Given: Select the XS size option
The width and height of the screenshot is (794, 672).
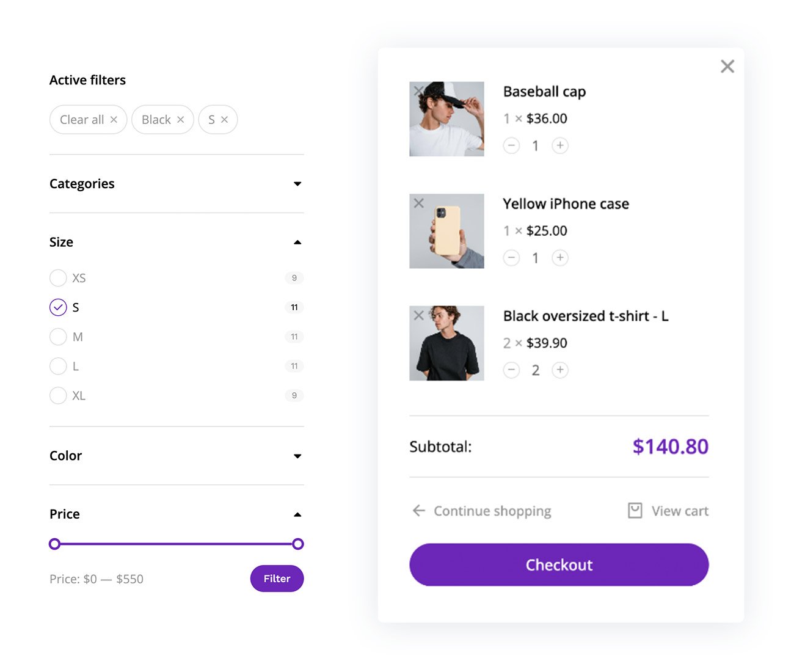Looking at the screenshot, I should [x=58, y=278].
